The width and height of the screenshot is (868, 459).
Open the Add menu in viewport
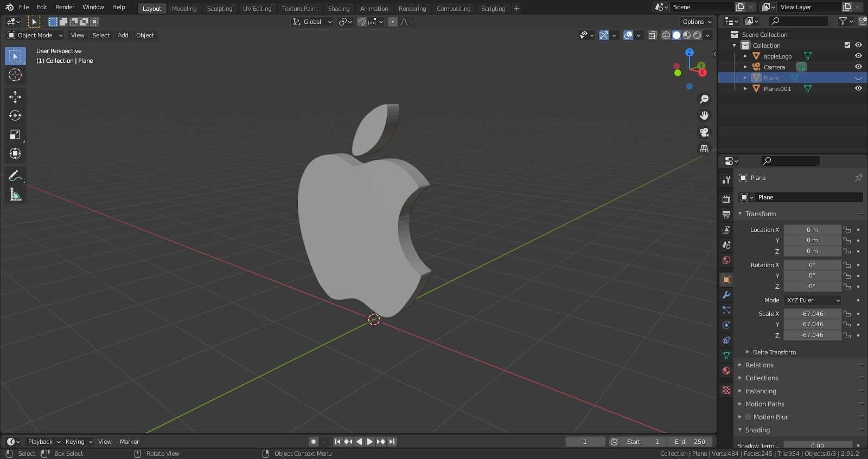coord(123,35)
